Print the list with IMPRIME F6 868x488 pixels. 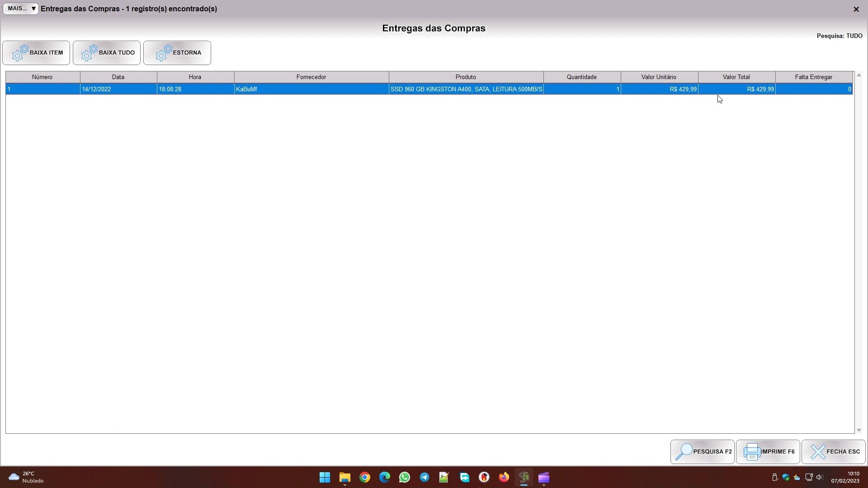(x=768, y=452)
